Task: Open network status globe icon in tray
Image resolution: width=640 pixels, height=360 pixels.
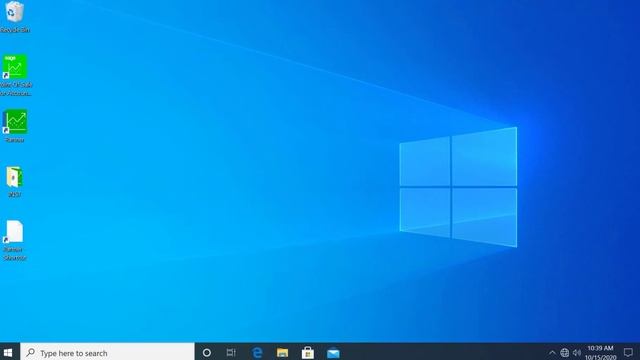Action: (x=564, y=353)
